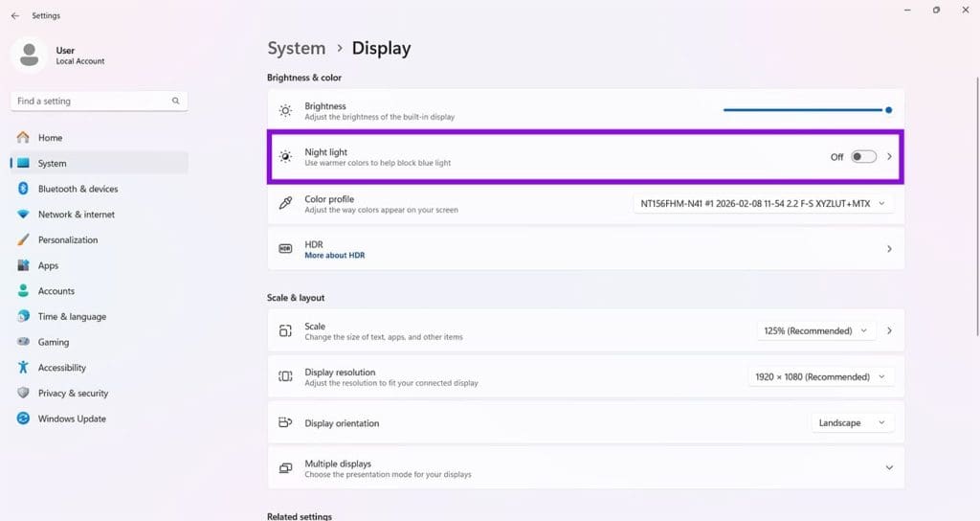Click the System monitor icon

(x=23, y=163)
